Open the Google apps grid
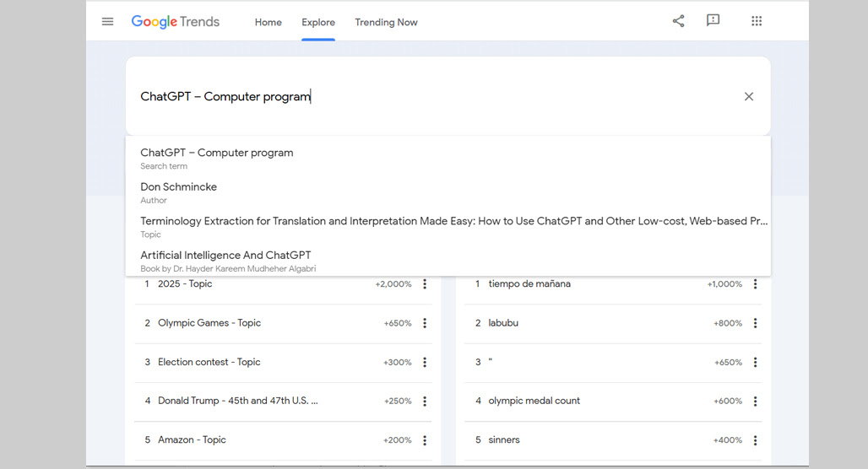 (757, 21)
